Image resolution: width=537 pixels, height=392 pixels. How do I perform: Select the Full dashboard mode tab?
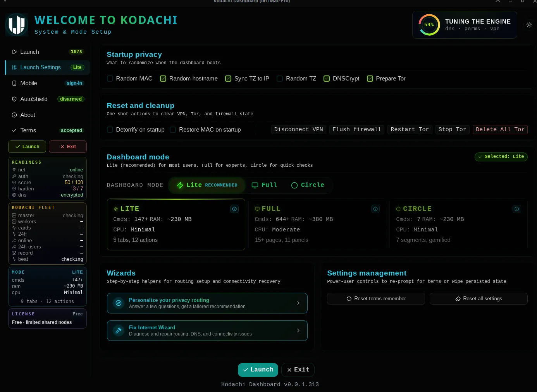265,185
